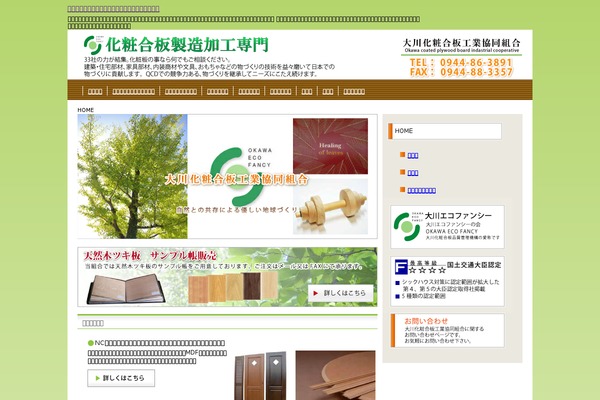
Task: Click the green tree photo in hero banner
Action: (x=132, y=176)
